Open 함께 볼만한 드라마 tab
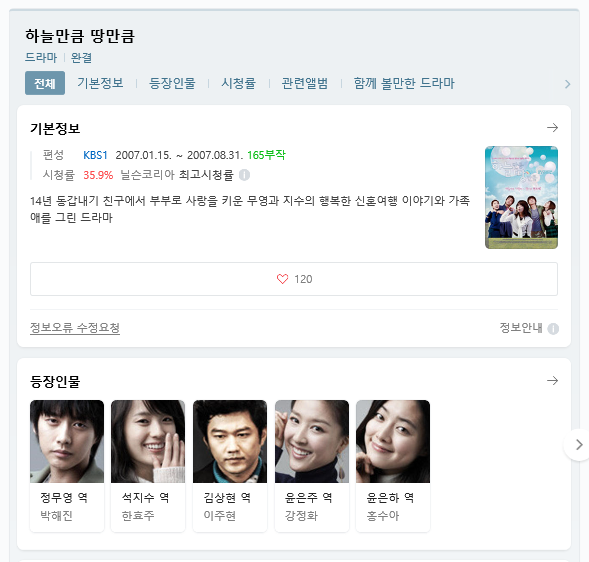589x562 pixels. click(404, 83)
